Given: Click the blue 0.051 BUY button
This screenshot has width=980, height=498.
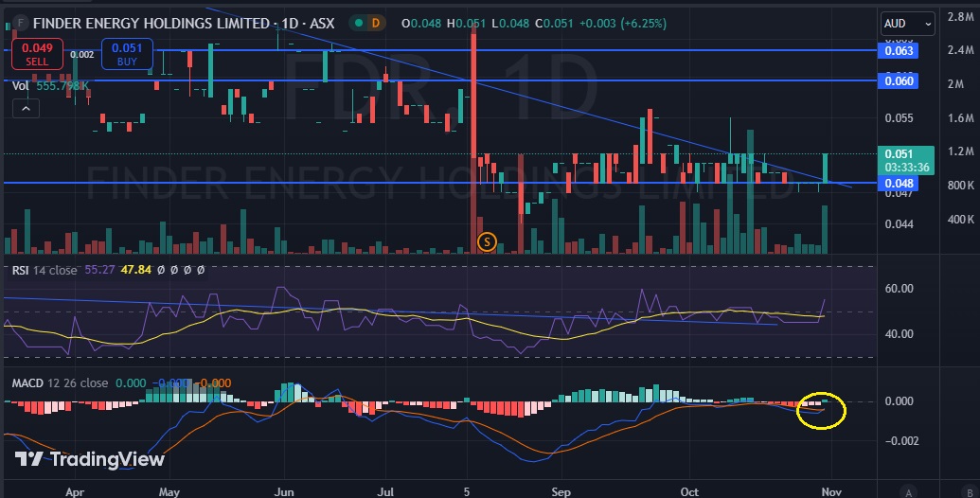Looking at the screenshot, I should (127, 54).
